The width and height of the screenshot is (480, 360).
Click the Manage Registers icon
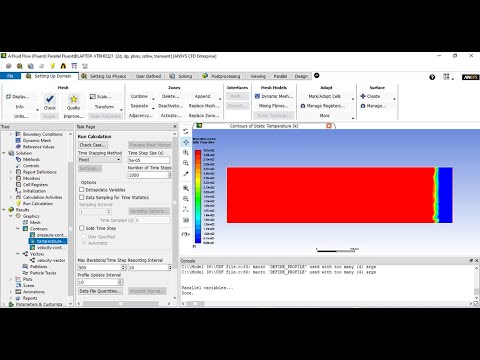(x=303, y=106)
